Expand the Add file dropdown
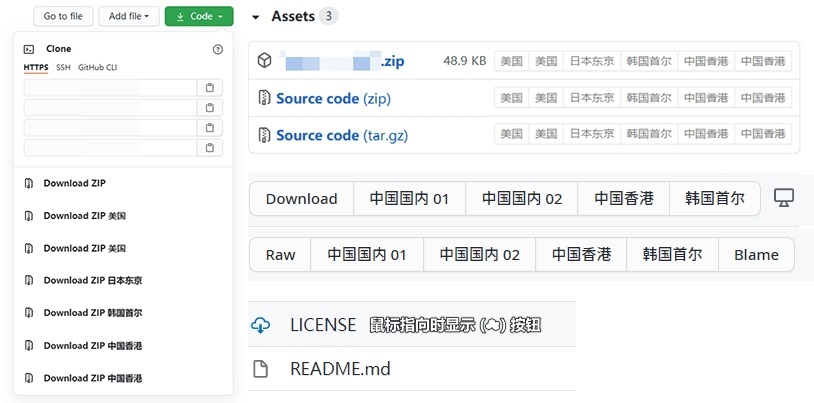The image size is (814, 403). [x=129, y=16]
